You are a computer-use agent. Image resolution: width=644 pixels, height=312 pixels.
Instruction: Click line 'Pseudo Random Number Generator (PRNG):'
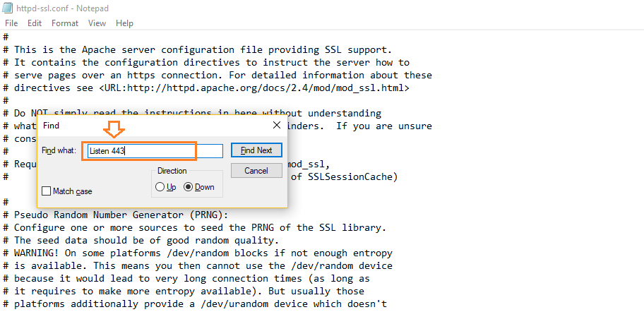point(115,215)
